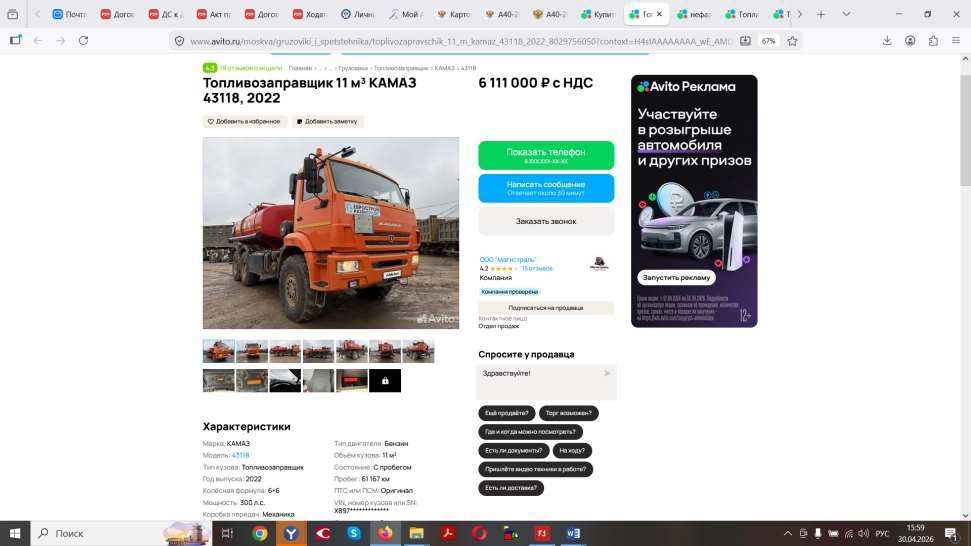Select the Ещё продаёте? quick question
The height and width of the screenshot is (546, 971).
point(507,413)
